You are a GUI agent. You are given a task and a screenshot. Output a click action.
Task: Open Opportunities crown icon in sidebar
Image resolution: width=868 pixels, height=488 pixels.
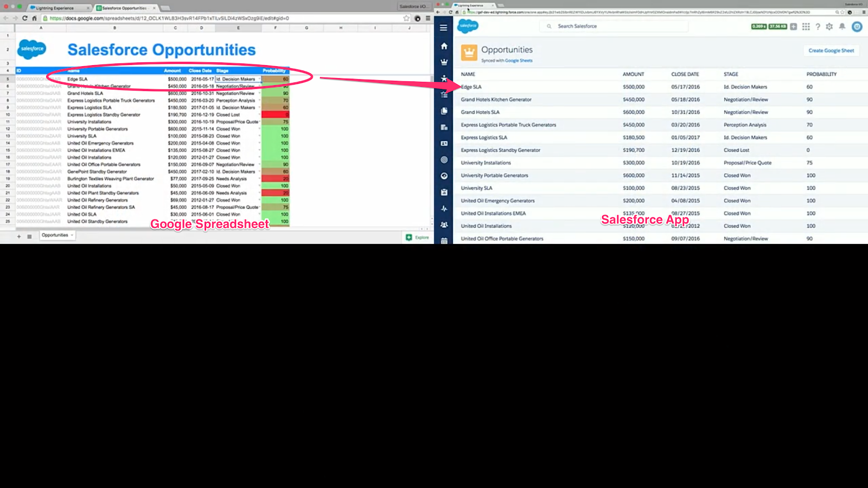click(444, 62)
